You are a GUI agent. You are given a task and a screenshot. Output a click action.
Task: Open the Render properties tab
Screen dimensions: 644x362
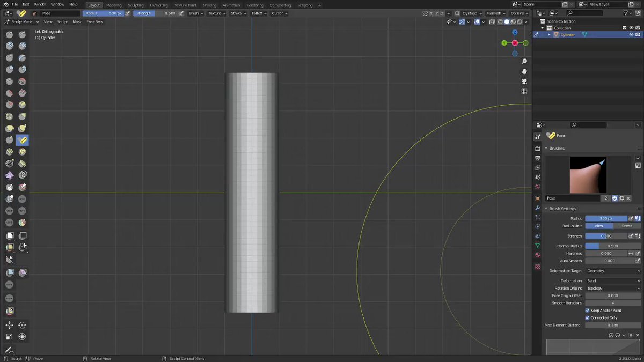pos(537,148)
